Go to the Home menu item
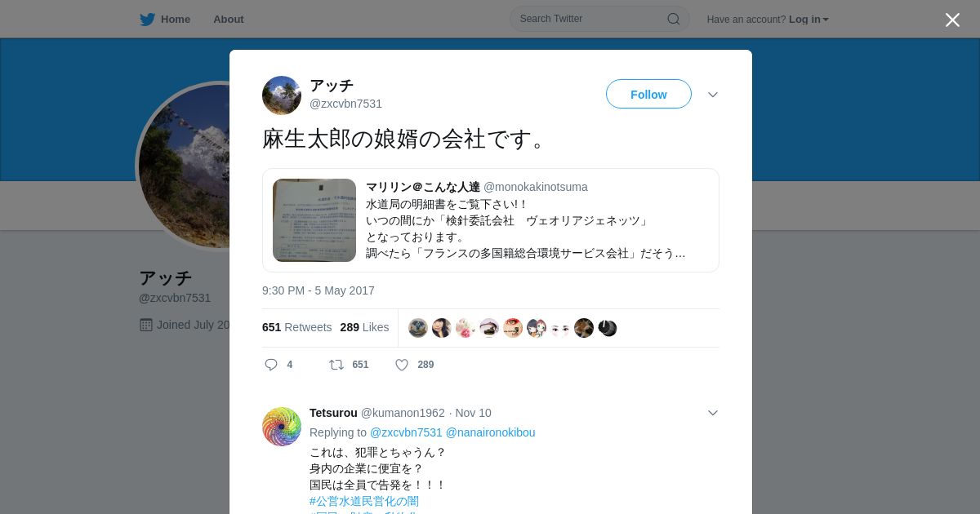Viewport: 980px width, 514px height. point(165,19)
